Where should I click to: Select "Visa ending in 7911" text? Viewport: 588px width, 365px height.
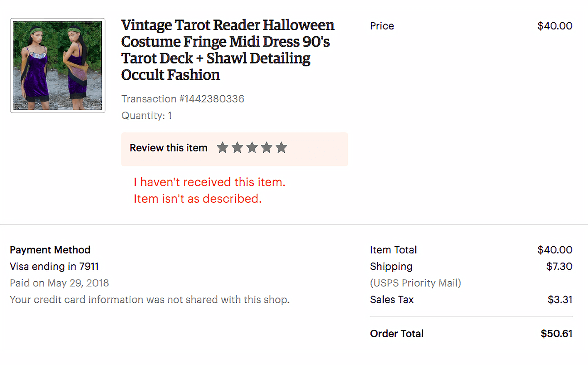point(54,266)
